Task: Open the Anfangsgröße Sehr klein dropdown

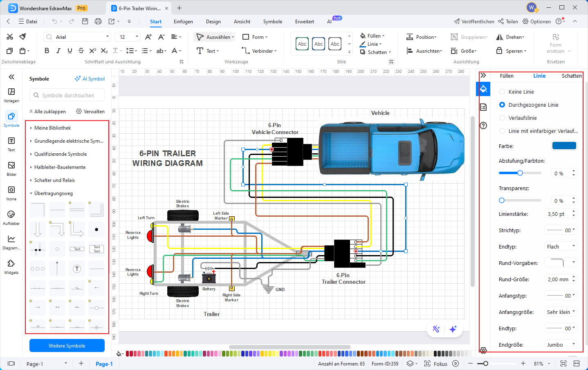Action: pos(561,312)
